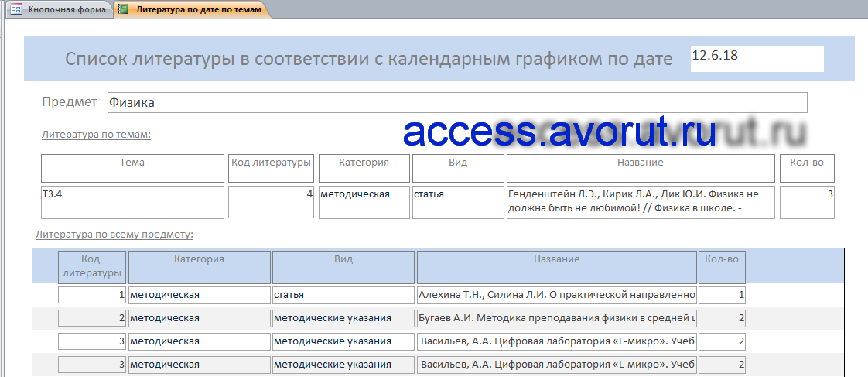Click the Код литературы cell with value 4
868x377 pixels.
pyautogui.click(x=272, y=202)
